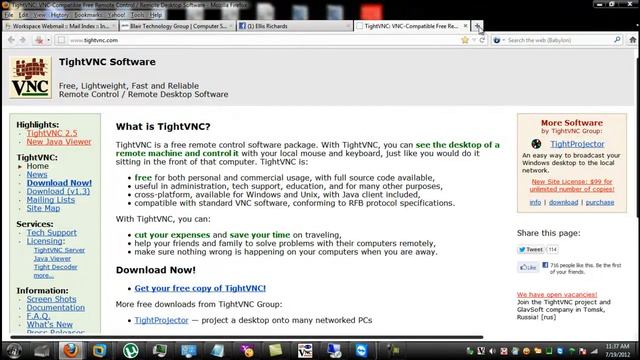Click the purchase link

pyautogui.click(x=600, y=202)
